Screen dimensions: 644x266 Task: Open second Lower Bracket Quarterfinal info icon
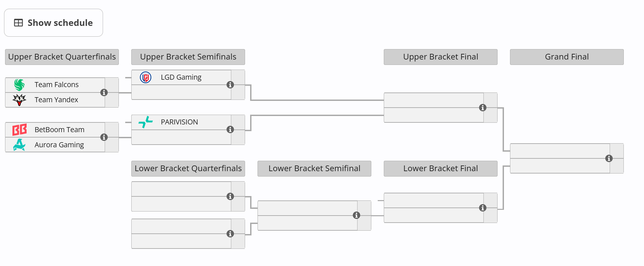click(x=230, y=234)
